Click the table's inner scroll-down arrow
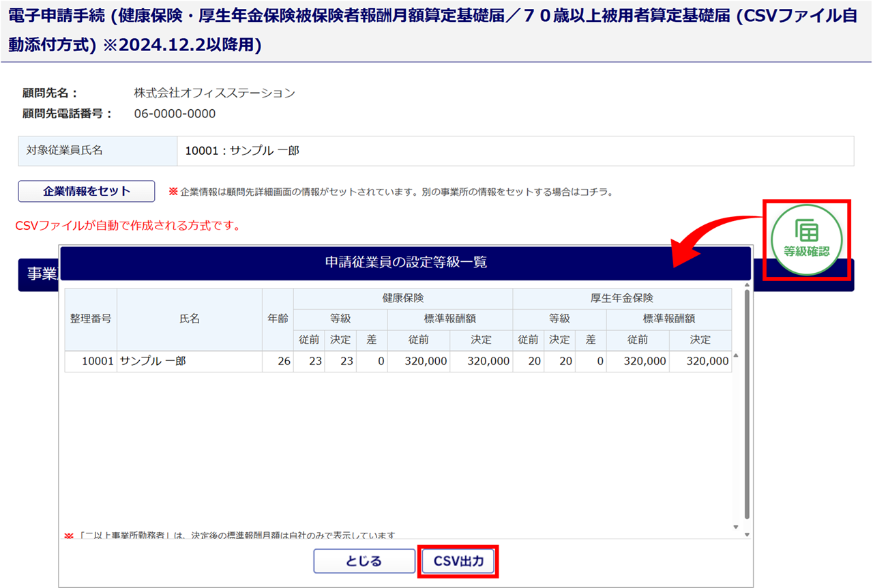 735,527
